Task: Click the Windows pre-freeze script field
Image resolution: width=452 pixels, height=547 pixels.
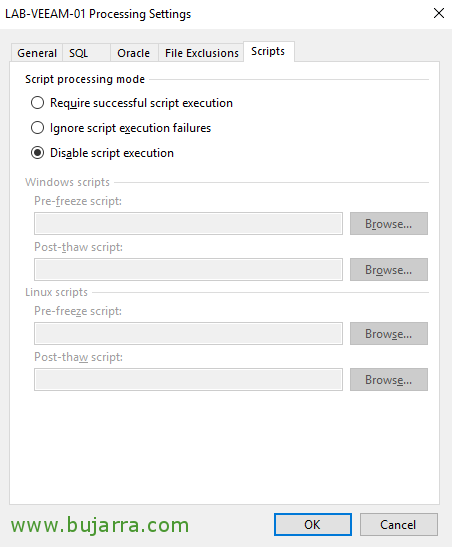Action: (x=188, y=224)
